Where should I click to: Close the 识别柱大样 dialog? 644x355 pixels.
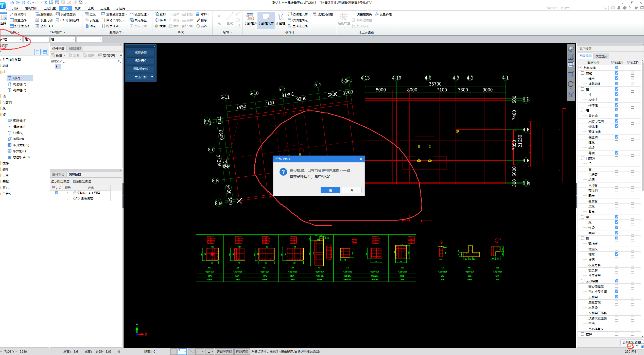[x=361, y=159]
